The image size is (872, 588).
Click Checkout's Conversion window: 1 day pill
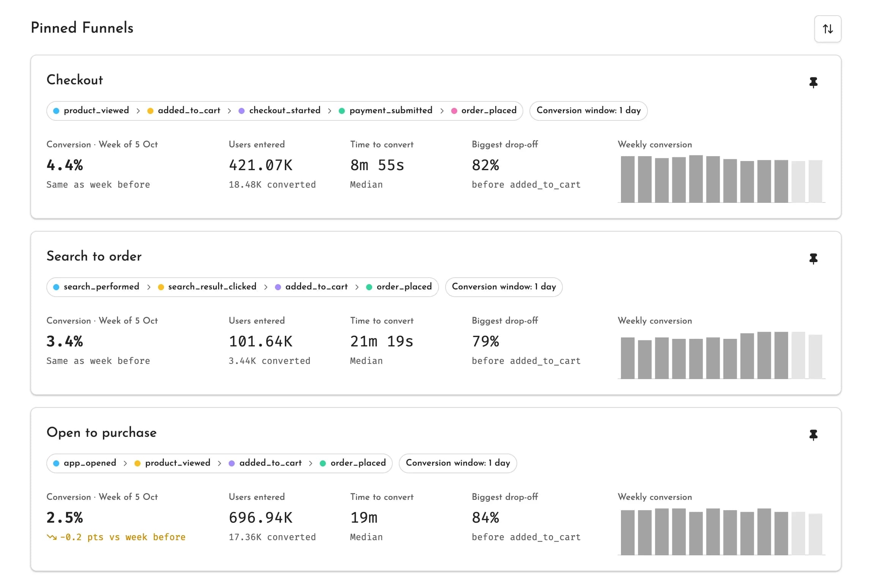588,111
